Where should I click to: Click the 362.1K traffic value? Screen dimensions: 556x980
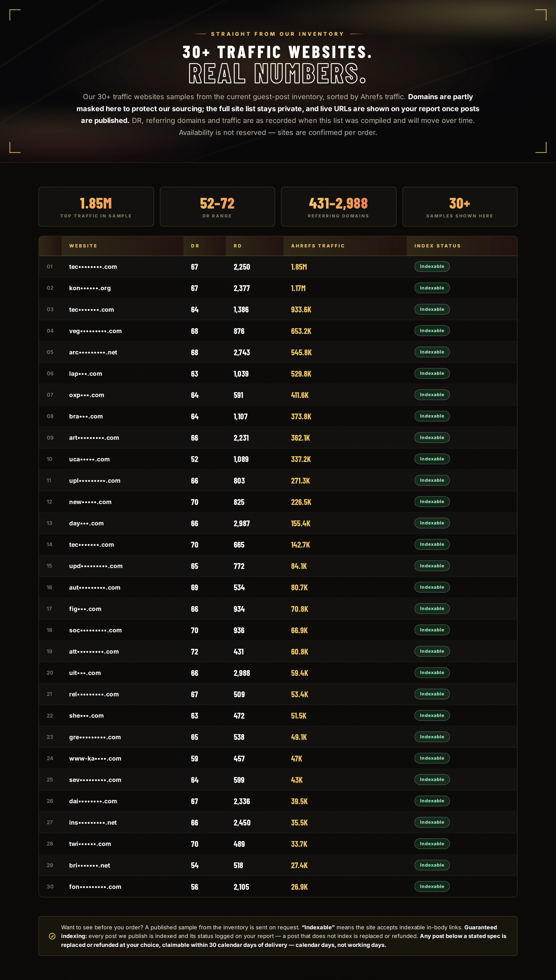pos(300,438)
